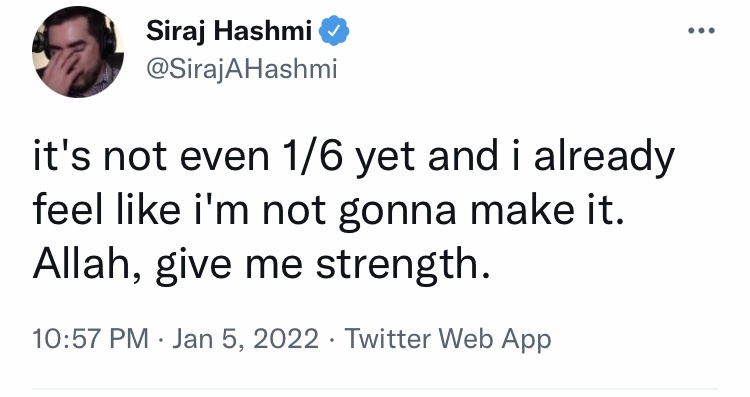The image size is (750, 397).
Task: Click the line "feel like i'm not gonna make it."
Action: point(329,210)
